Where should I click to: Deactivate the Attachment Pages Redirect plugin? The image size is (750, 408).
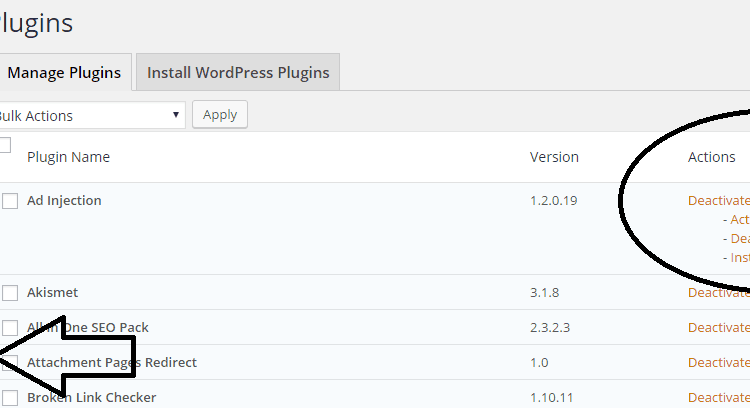pyautogui.click(x=719, y=362)
